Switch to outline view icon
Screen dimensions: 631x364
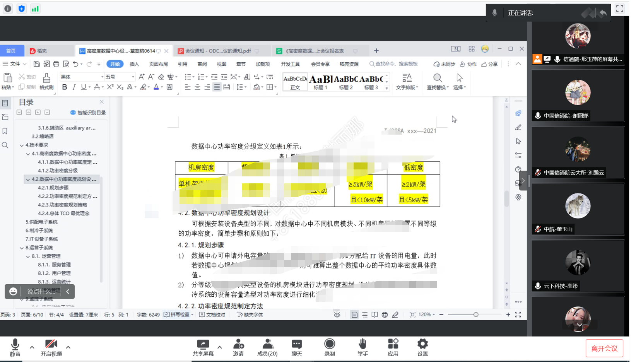click(x=365, y=315)
